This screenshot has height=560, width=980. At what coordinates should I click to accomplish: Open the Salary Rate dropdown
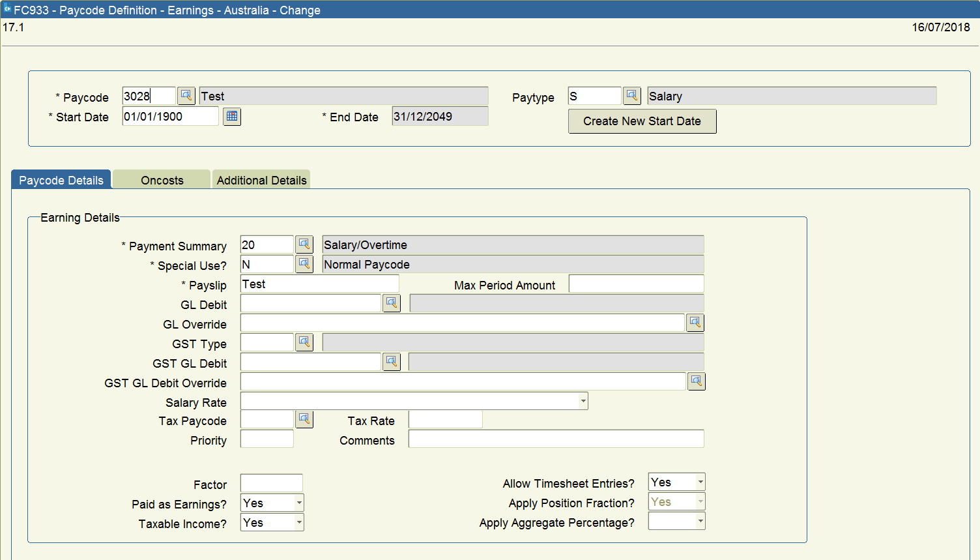point(582,401)
